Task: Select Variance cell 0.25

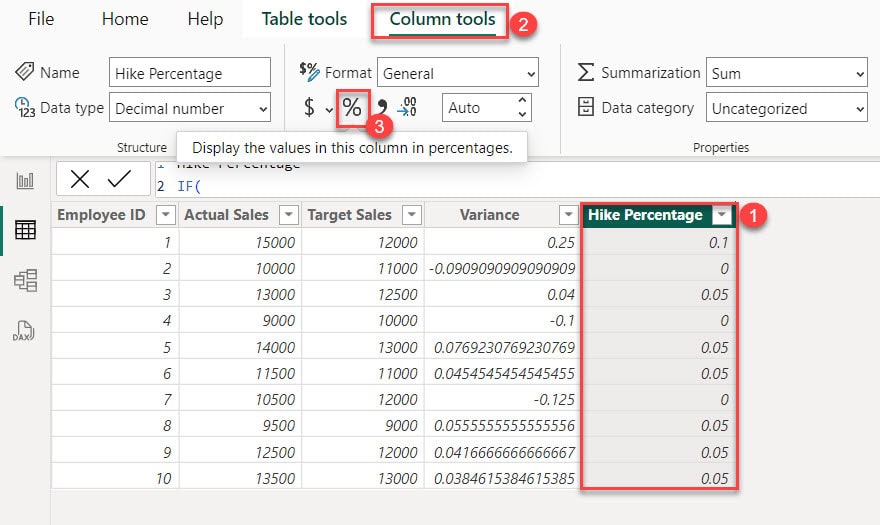Action: pos(503,242)
